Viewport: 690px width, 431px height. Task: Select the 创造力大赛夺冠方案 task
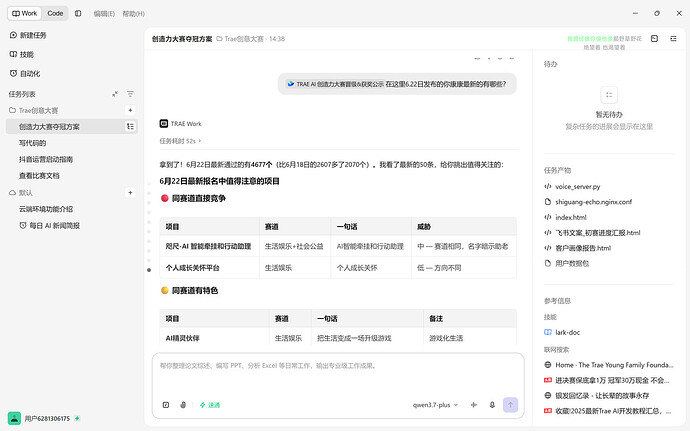coord(71,126)
